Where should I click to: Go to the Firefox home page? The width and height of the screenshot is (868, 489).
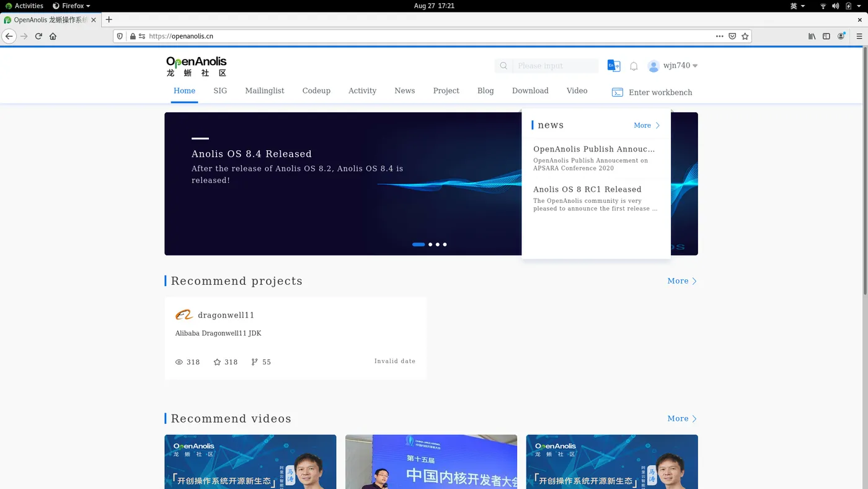[53, 36]
